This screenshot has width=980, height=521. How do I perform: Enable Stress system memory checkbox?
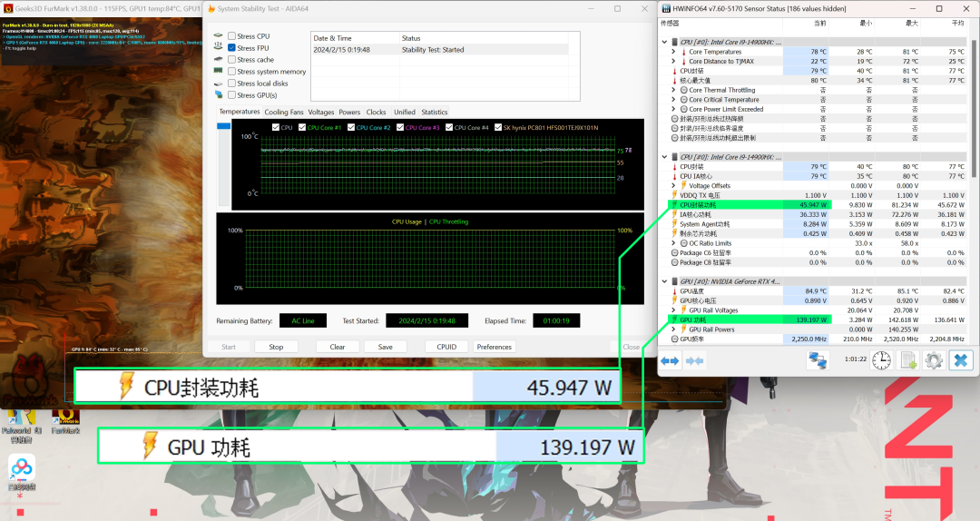click(232, 72)
